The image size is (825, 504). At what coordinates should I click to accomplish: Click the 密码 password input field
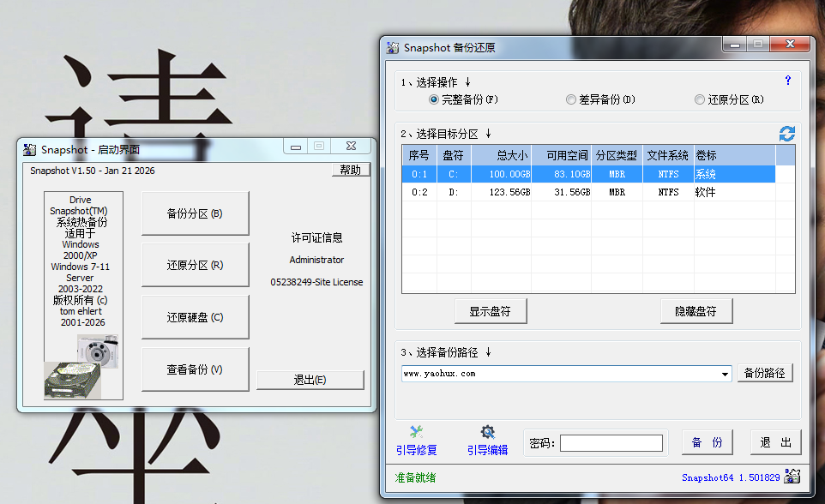point(611,443)
